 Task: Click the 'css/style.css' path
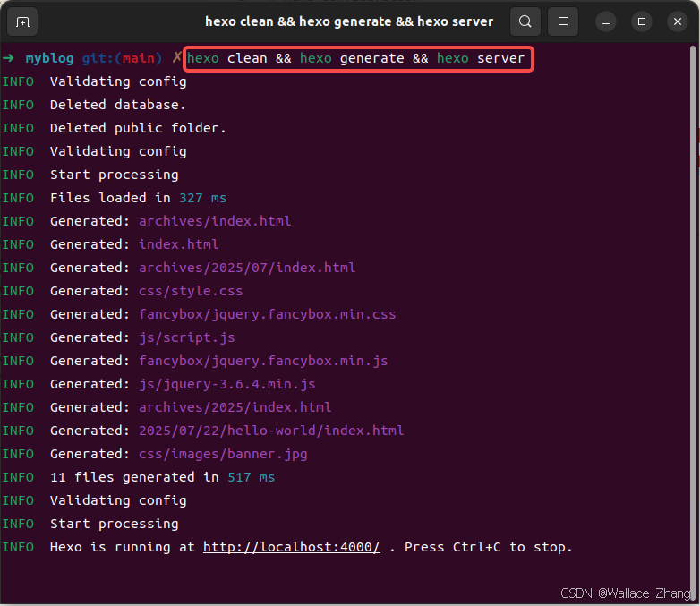pos(191,291)
